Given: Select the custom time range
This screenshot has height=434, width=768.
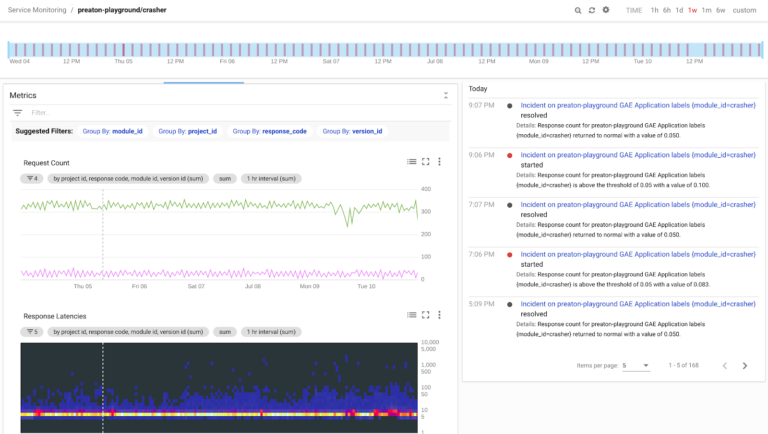Looking at the screenshot, I should click(744, 10).
